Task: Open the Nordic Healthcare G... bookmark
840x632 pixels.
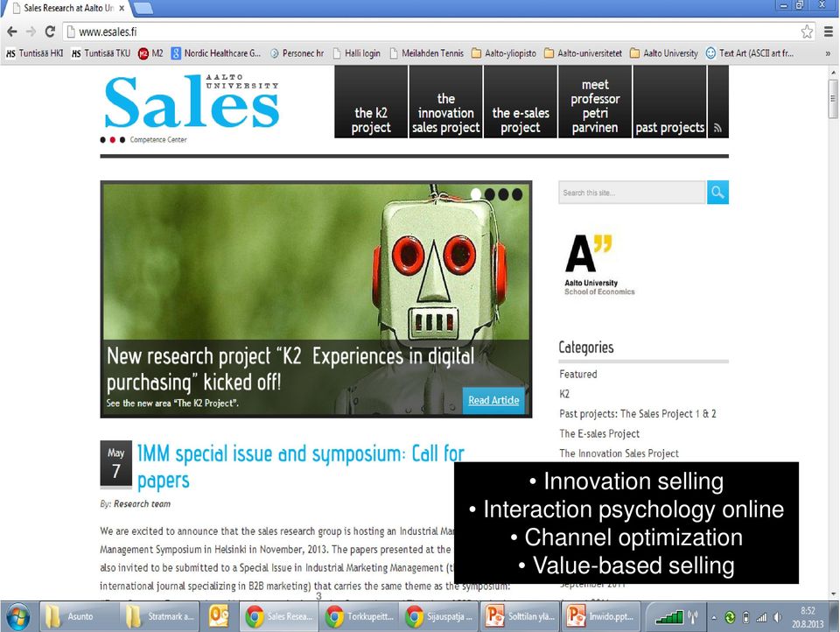Action: (x=216, y=53)
